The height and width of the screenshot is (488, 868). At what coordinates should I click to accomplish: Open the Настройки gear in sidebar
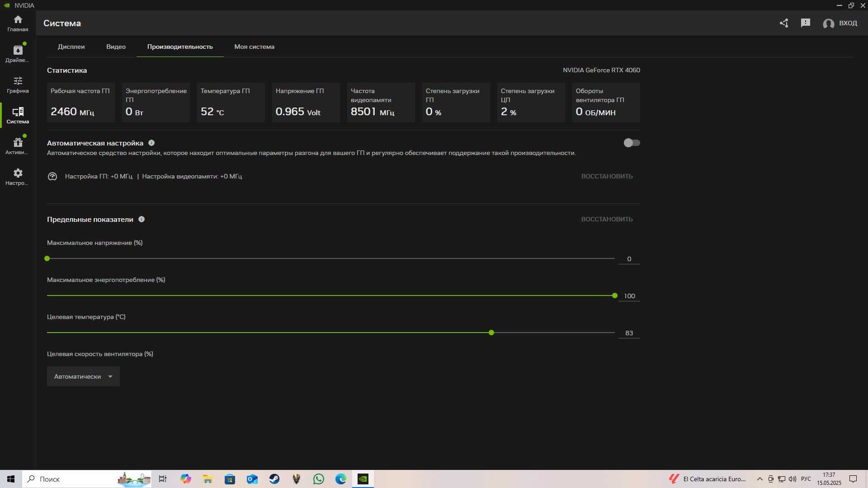click(x=18, y=177)
